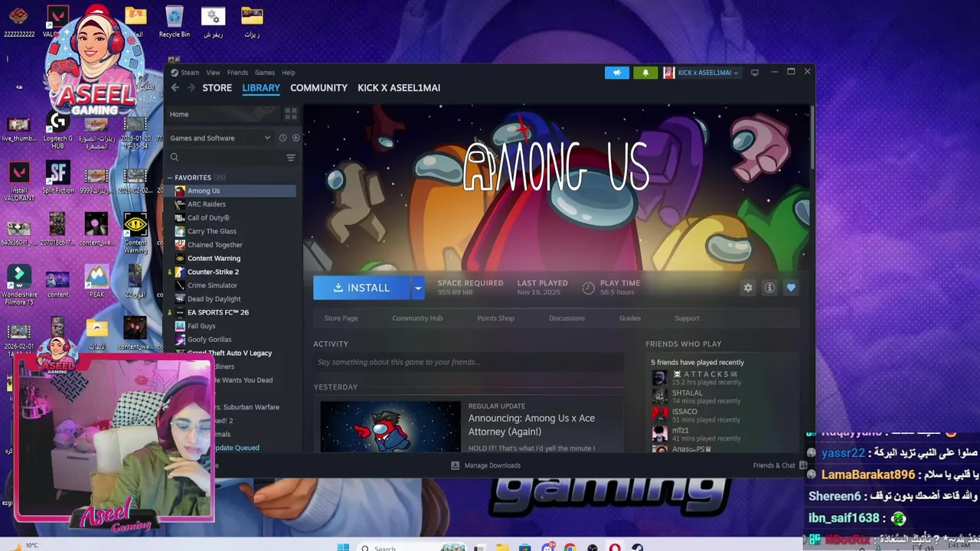This screenshot has width=980, height=551.
Task: Open the Steam logo menu icon
Action: [x=175, y=73]
